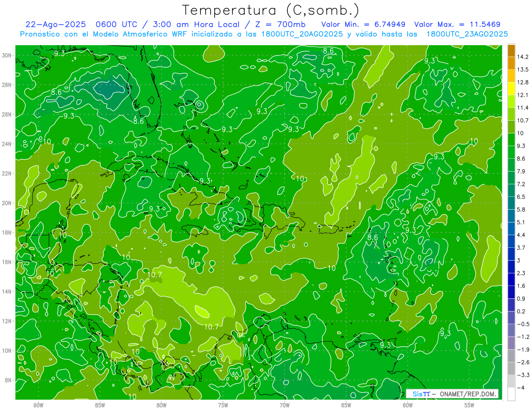Click the "-1.9" legend value
532x411 pixels.
523,349
